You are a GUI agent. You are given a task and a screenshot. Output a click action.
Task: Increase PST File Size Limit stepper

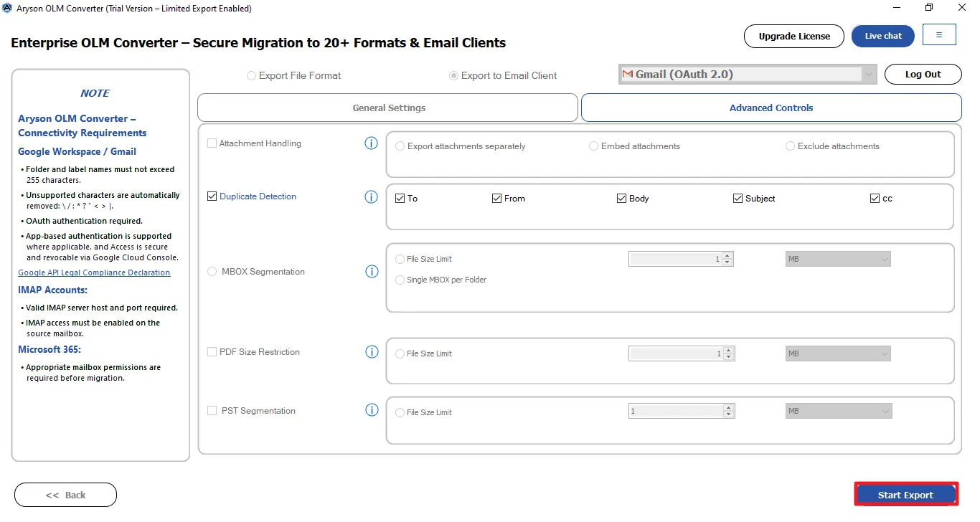pyautogui.click(x=729, y=408)
